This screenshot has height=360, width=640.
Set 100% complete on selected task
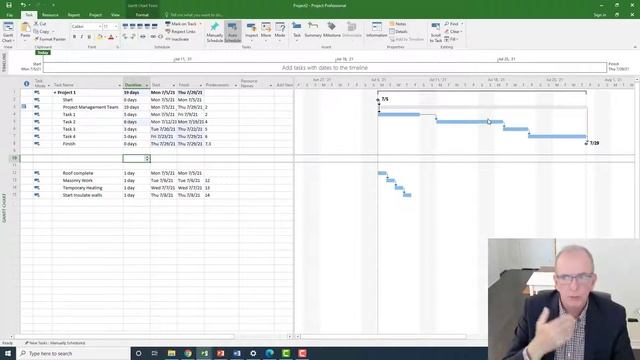[155, 26]
